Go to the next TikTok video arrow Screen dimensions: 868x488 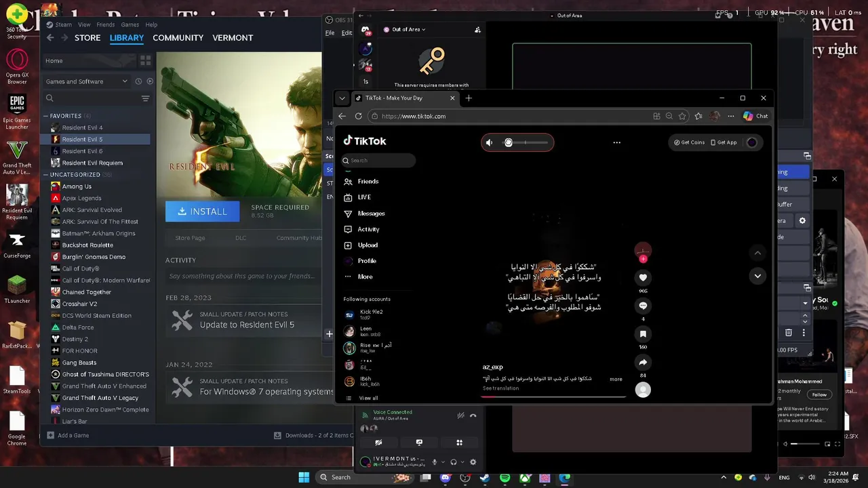pos(757,276)
